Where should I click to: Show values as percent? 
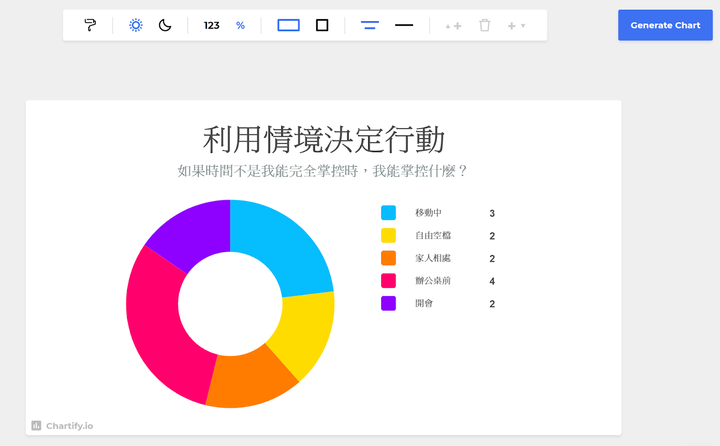[x=240, y=26]
